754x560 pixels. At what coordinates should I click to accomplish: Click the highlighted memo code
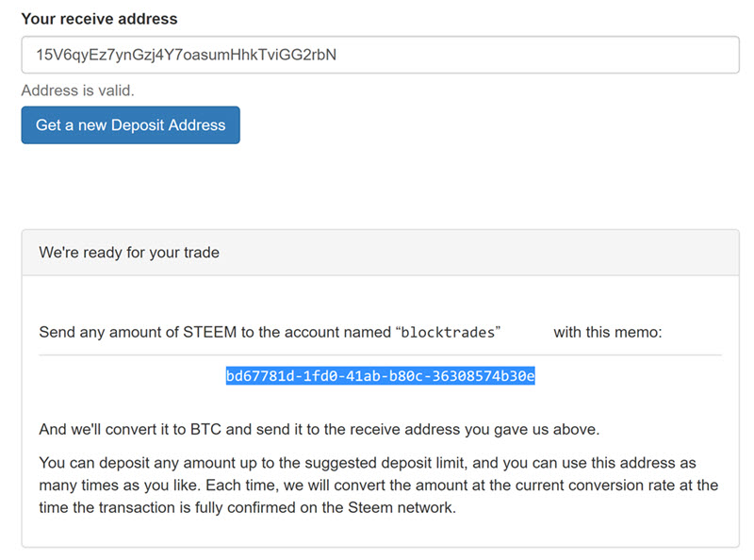(380, 376)
